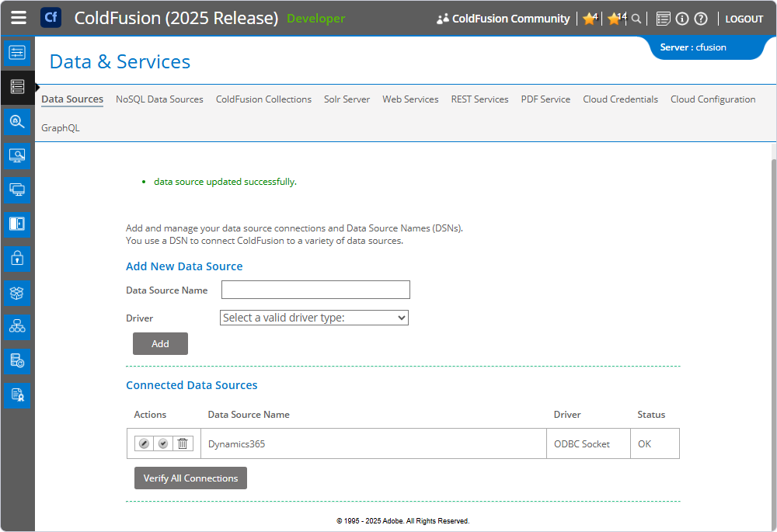Delete Dynamics365 using the trash icon

(182, 443)
